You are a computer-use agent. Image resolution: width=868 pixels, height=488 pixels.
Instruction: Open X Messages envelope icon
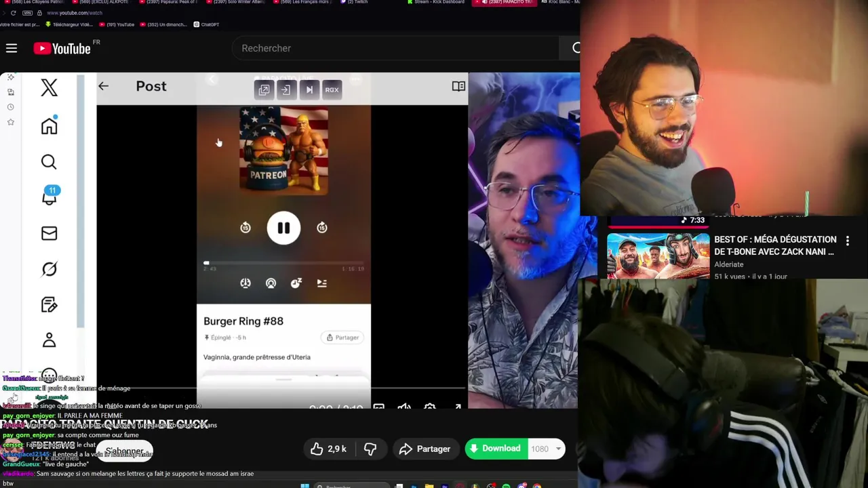coord(49,233)
